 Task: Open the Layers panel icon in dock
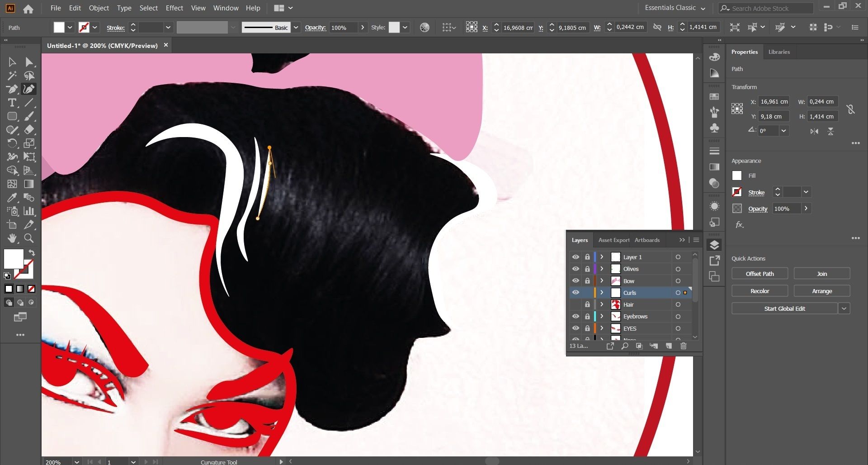coord(714,245)
